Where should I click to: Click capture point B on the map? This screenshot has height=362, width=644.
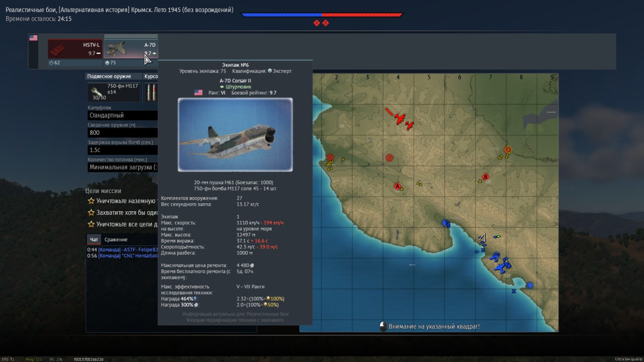click(486, 177)
